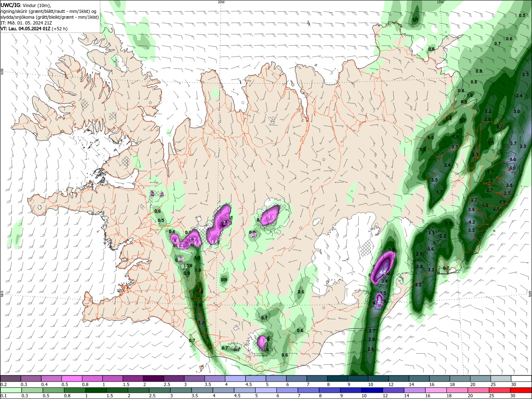Pick the light grey 25–30 snow swatch
The image size is (532, 399).
tap(501, 378)
